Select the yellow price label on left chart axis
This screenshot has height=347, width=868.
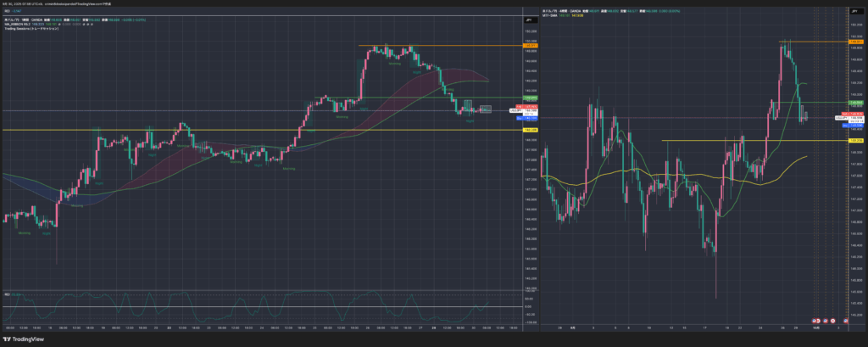click(526, 130)
